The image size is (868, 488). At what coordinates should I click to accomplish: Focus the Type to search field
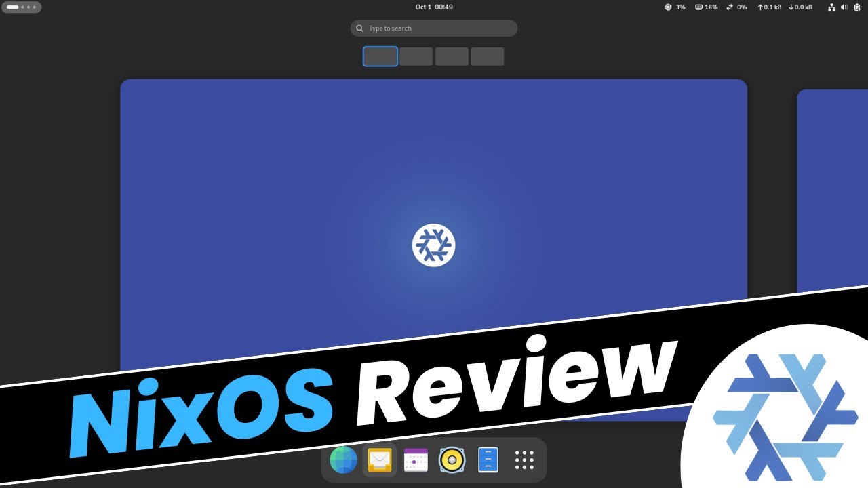434,28
